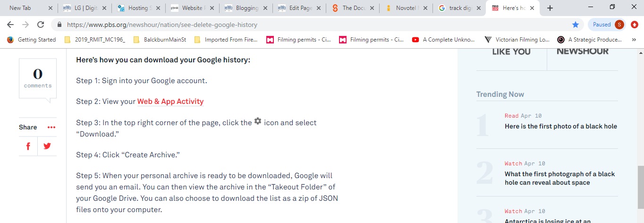This screenshot has height=223, width=644.
Task: Click the red Chrome update icon
Action: (635, 25)
